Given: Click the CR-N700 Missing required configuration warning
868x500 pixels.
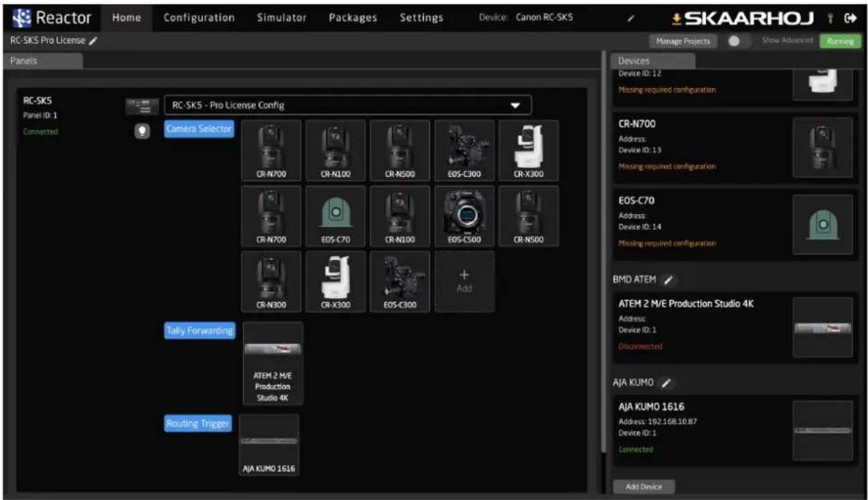Looking at the screenshot, I should 667,166.
